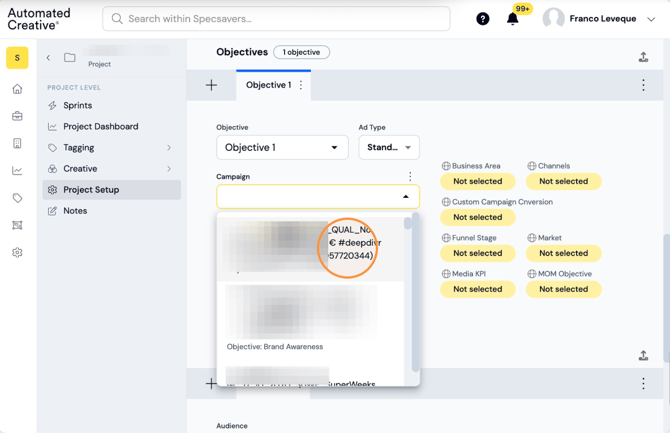Click the upload icon next to Objectives

[x=644, y=57]
